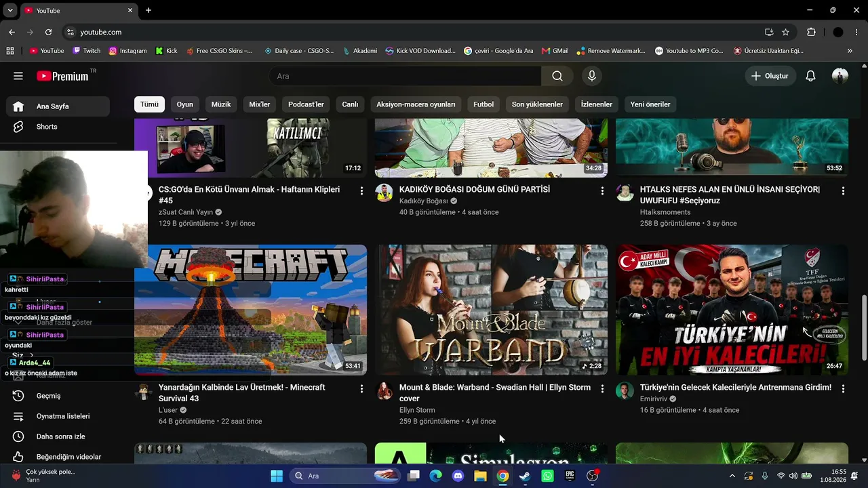
Task: Play the Türkiye'nin En İyi Kalecileri thumbnail
Action: tap(732, 310)
